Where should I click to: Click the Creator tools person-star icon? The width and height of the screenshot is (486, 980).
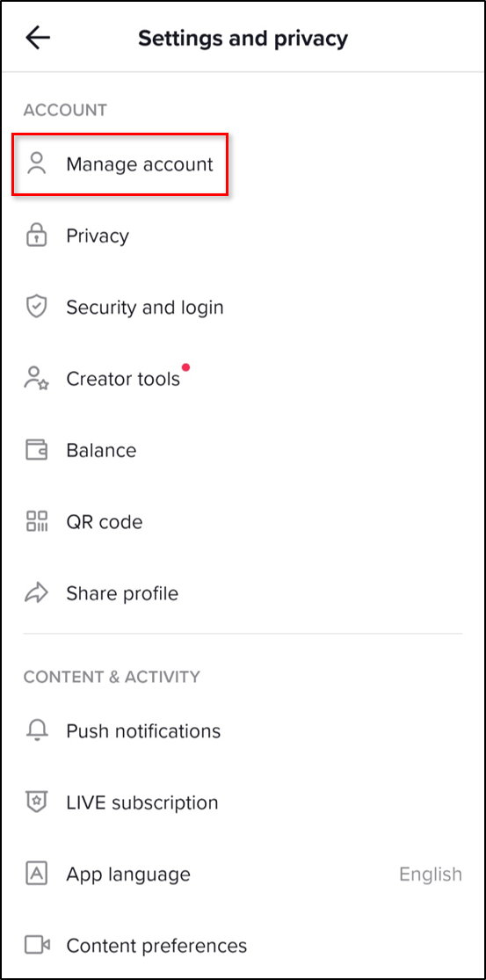click(37, 379)
